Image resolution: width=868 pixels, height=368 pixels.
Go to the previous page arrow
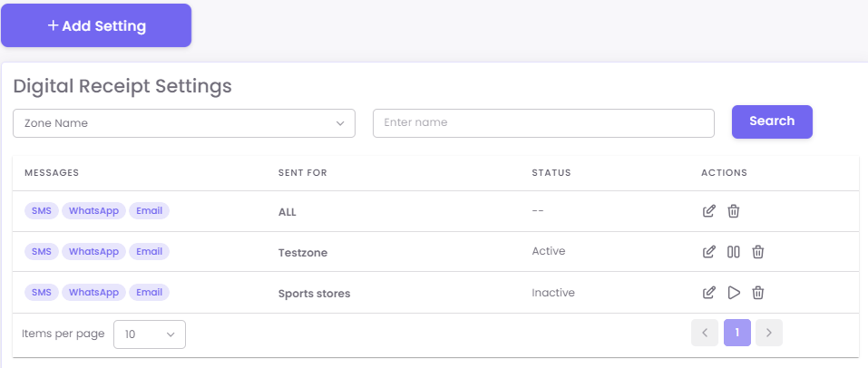point(705,333)
